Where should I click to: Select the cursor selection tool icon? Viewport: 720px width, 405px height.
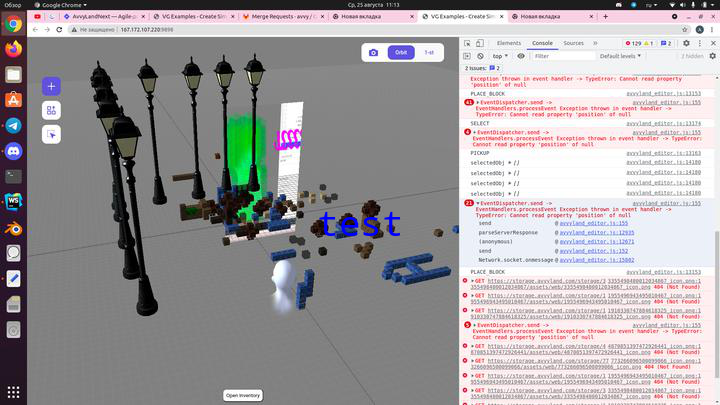tap(51, 135)
